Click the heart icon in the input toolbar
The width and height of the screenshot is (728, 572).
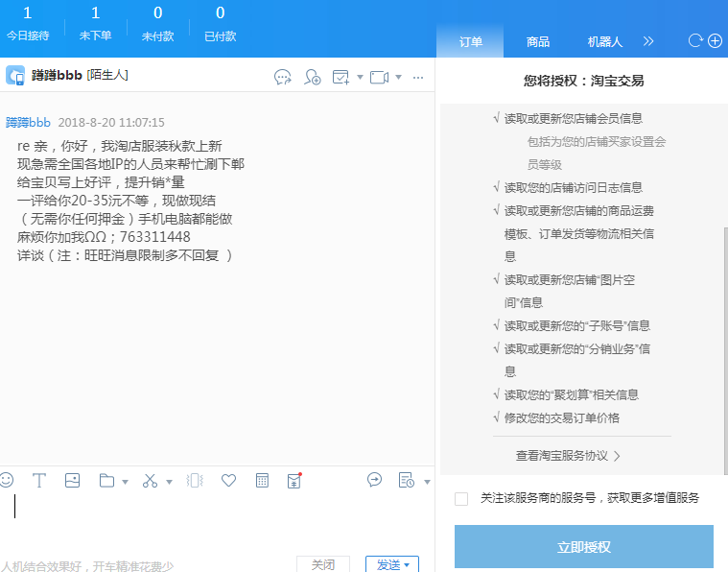click(x=228, y=480)
